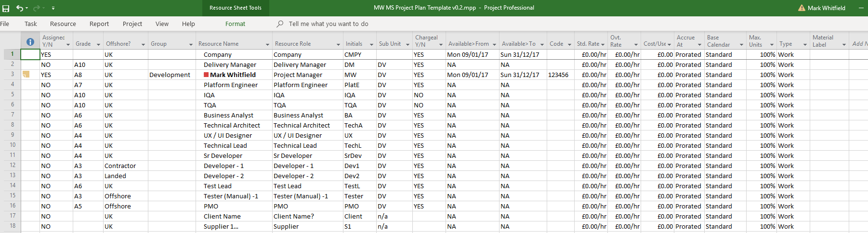
Task: Expand the Grade column filter arrow
Action: tap(98, 45)
